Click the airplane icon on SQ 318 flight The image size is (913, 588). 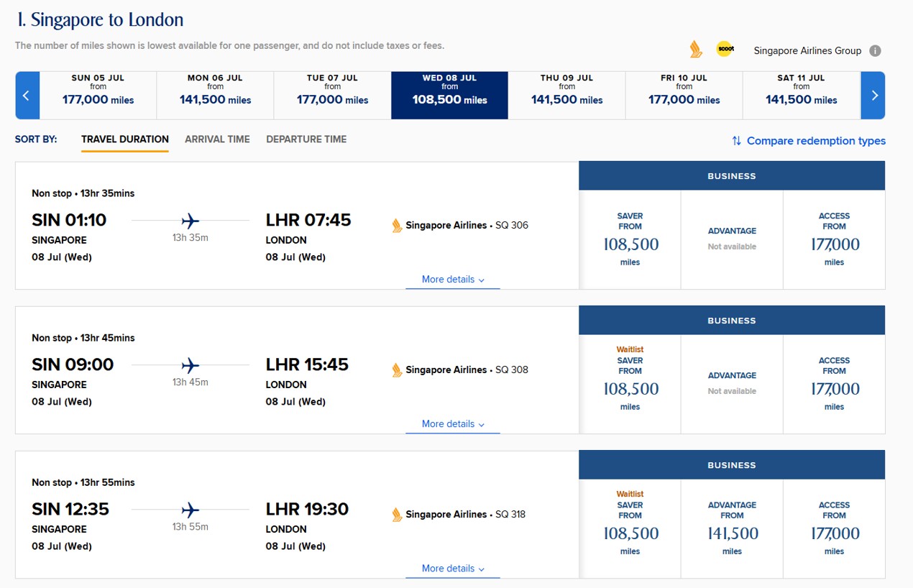pos(191,510)
